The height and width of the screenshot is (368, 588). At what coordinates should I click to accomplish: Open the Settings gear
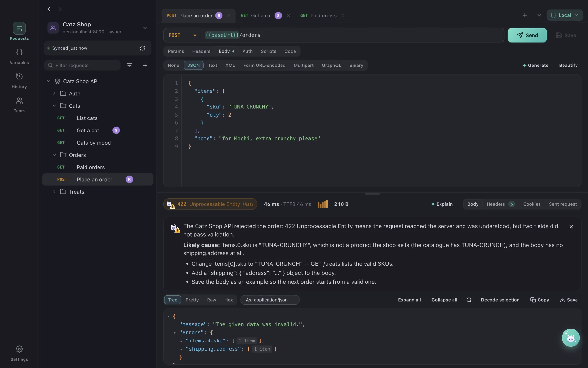[19, 353]
